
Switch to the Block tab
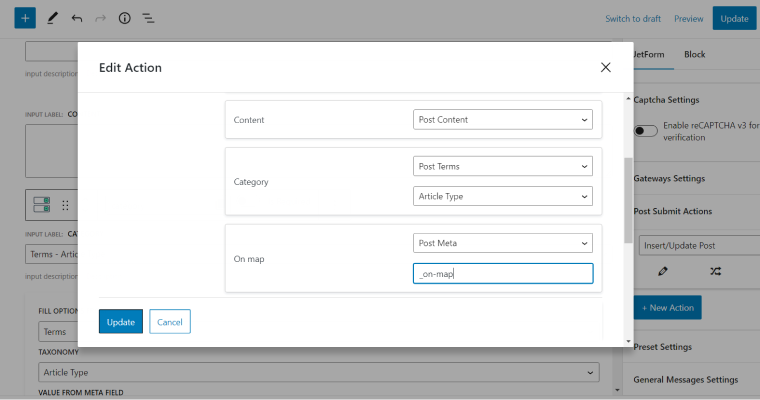click(x=695, y=55)
